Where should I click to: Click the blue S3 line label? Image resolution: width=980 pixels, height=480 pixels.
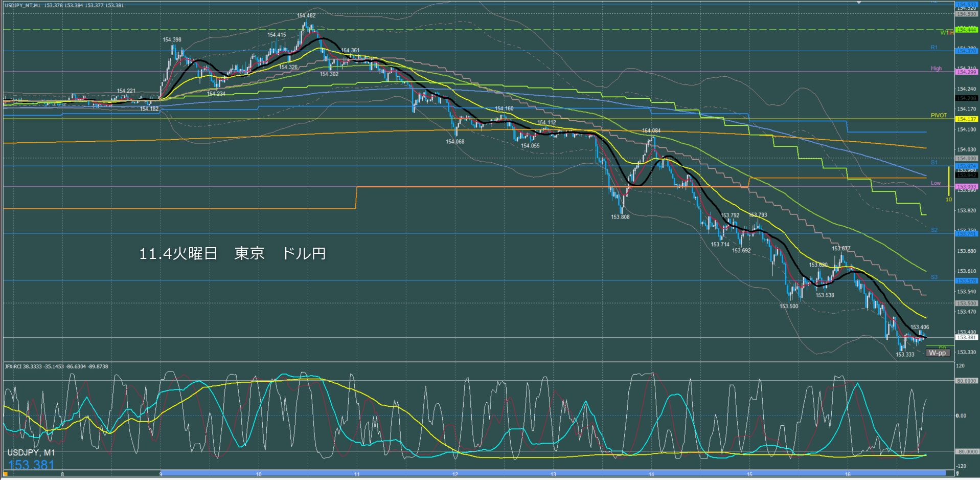[x=934, y=277]
